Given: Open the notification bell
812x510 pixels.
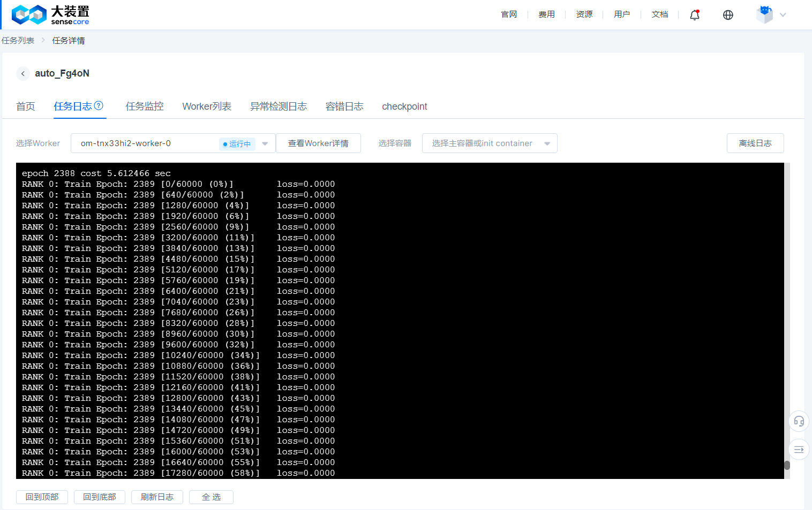Looking at the screenshot, I should tap(695, 15).
